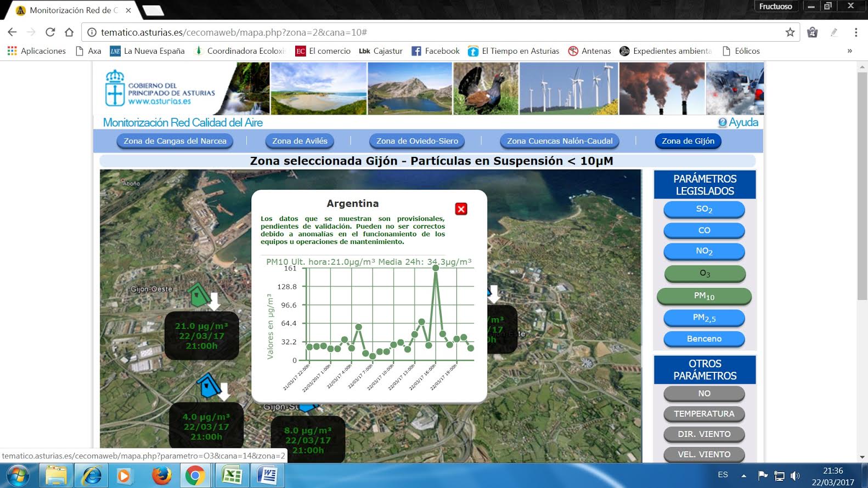Image resolution: width=868 pixels, height=488 pixels.
Task: Select the O3 parameter button
Action: (704, 274)
